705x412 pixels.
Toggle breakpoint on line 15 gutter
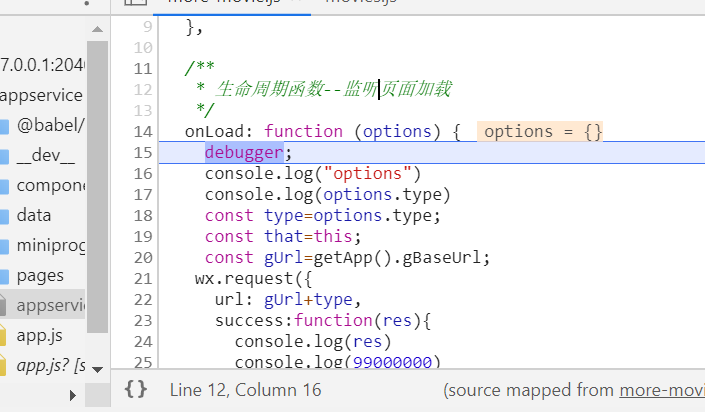point(142,152)
